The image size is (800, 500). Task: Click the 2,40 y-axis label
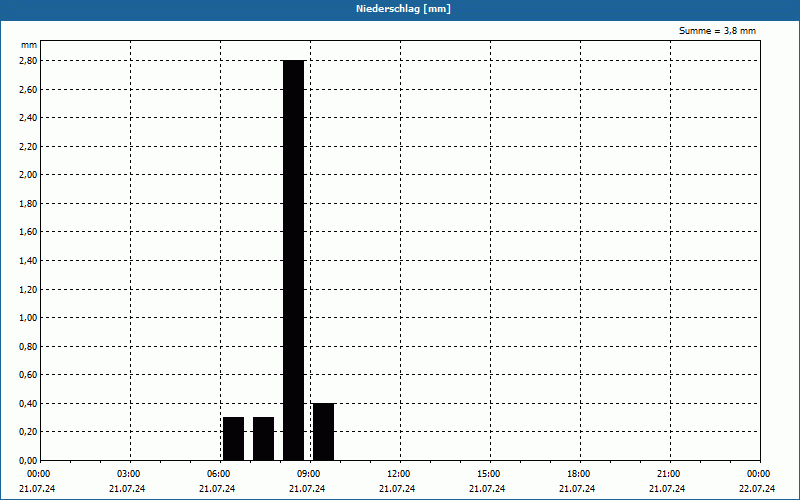click(29, 118)
